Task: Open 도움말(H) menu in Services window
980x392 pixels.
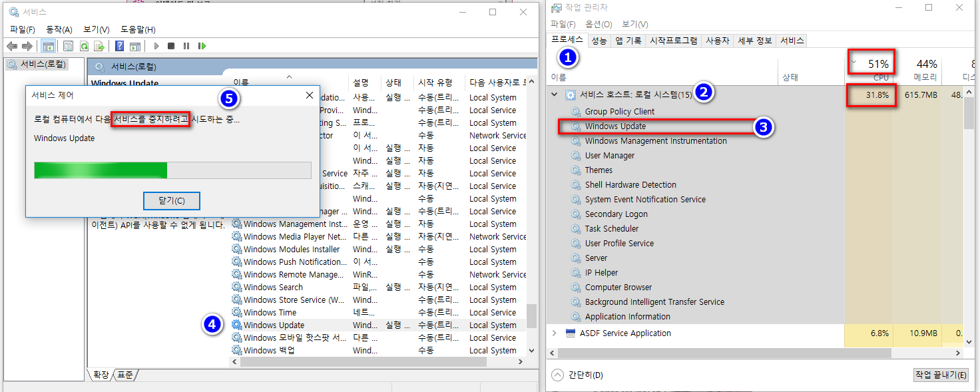Action: (138, 30)
